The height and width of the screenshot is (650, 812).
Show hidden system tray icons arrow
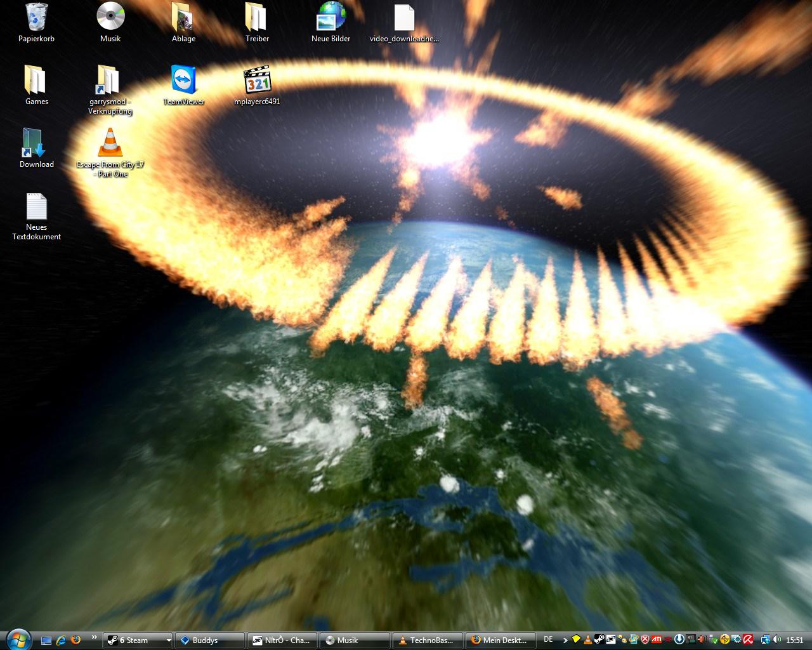tap(565, 640)
